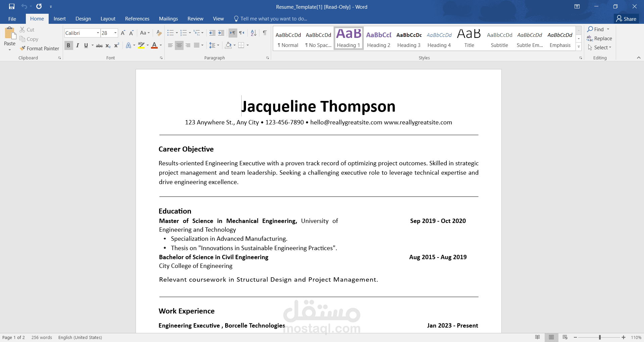Screen dimensions: 644x342
Task: Expand the Styles gallery More arrow
Action: 579,47
